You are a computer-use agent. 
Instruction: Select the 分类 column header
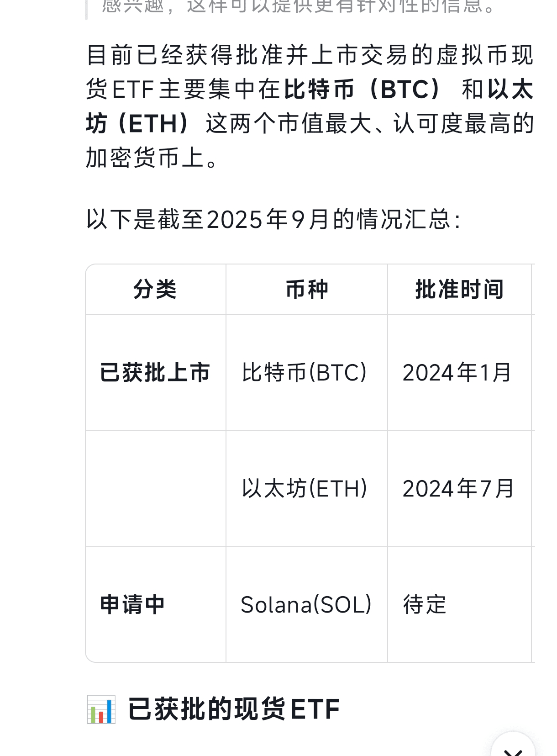(x=155, y=290)
